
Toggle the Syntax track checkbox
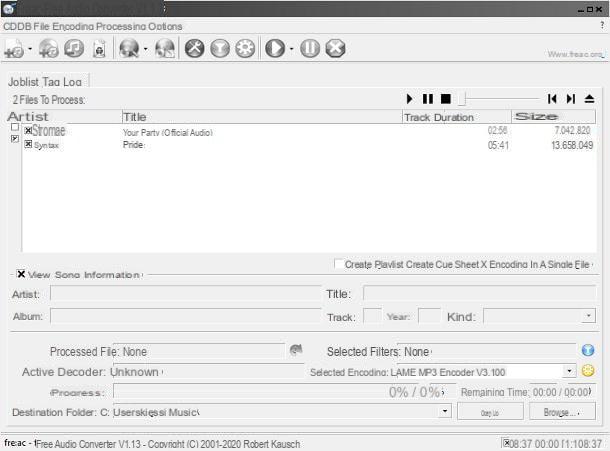28,144
